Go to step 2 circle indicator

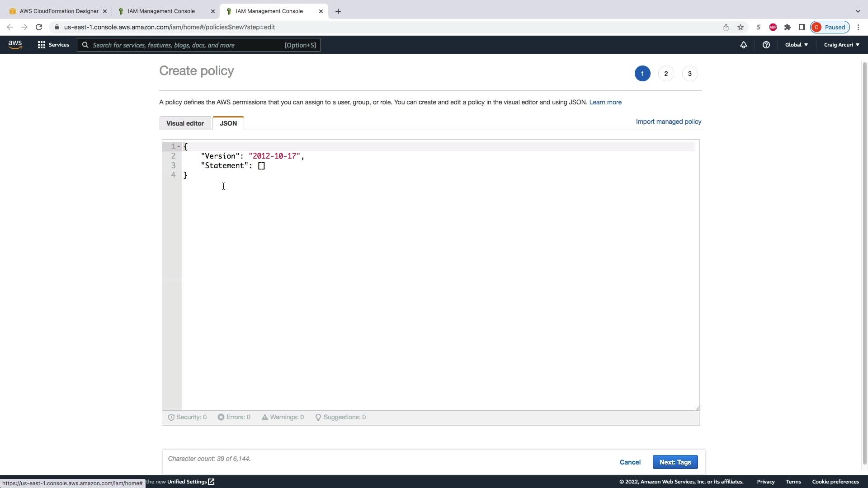coord(666,74)
